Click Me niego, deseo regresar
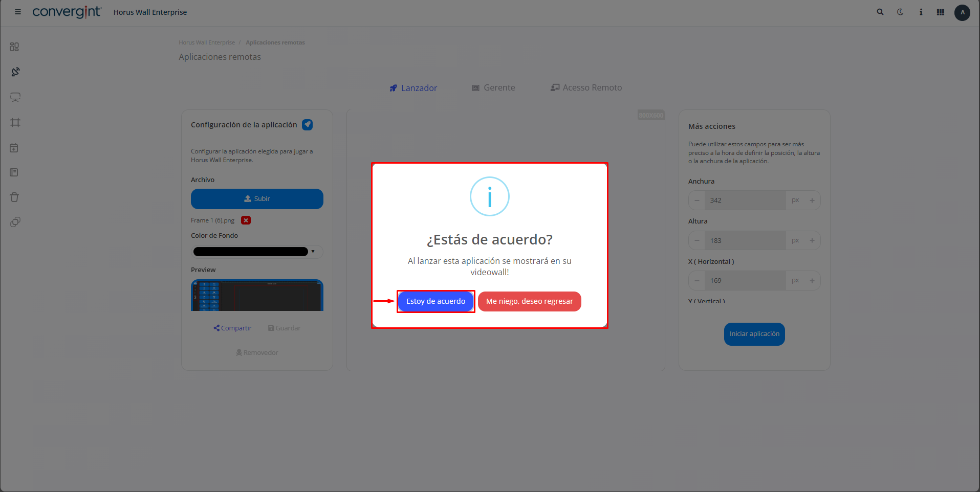This screenshot has width=980, height=492. (530, 301)
